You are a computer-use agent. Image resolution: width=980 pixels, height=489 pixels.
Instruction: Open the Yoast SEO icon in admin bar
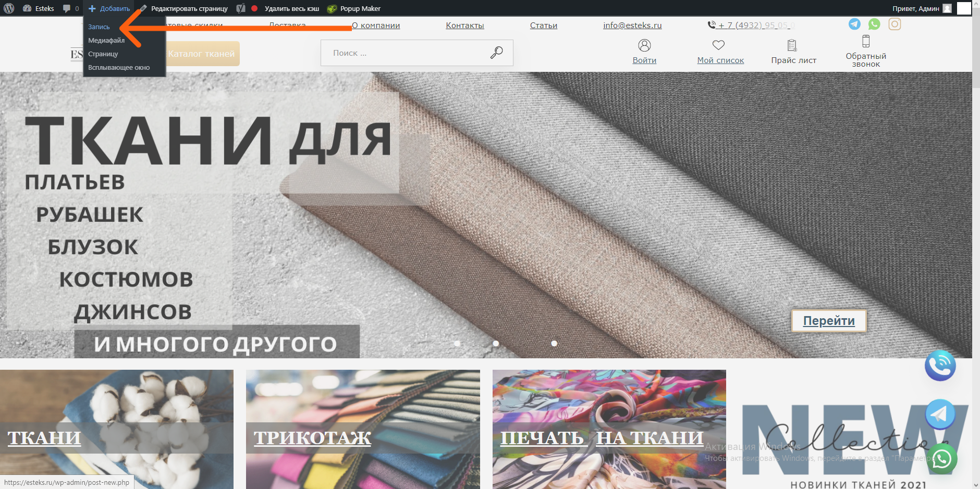click(240, 8)
